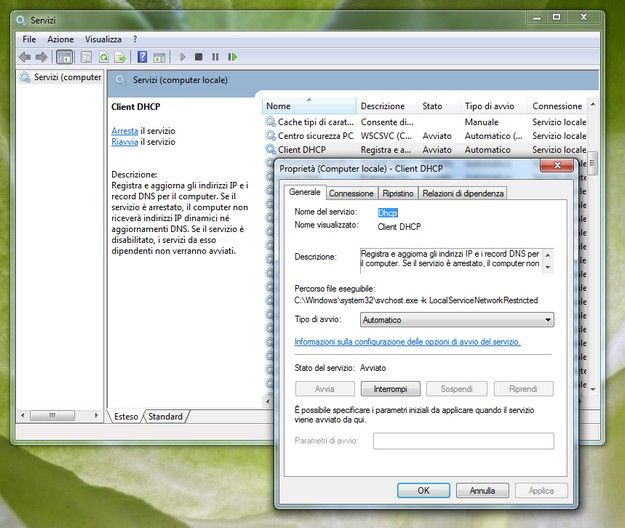This screenshot has width=625, height=528.
Task: Sort by the Connessione column header
Action: tap(557, 106)
